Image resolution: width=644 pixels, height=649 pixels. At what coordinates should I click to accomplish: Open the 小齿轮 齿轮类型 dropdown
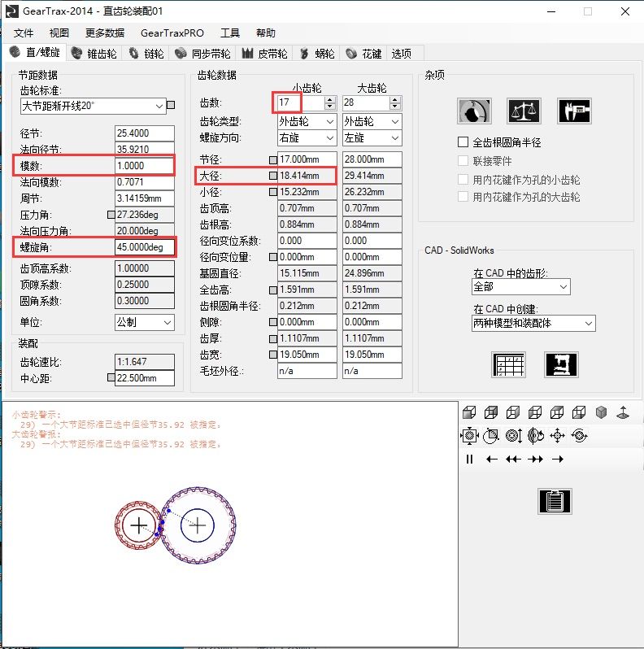click(307, 121)
